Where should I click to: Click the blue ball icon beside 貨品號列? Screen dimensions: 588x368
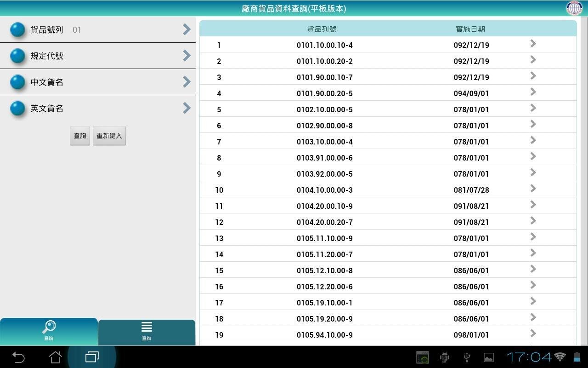17,29
